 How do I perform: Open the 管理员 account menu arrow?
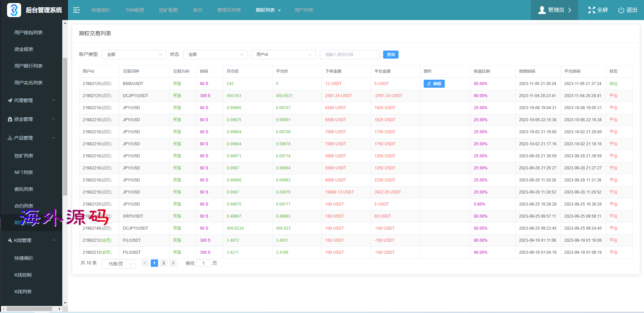coord(570,10)
